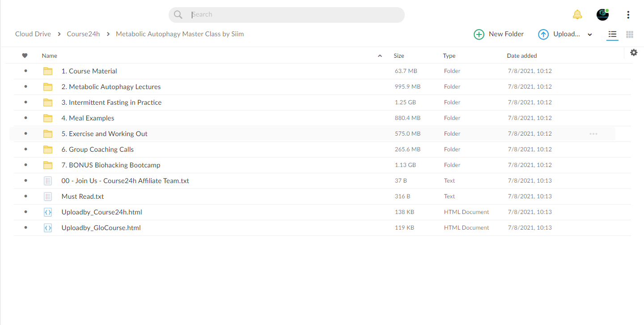Select 5. Exercise and Working Out name

pyautogui.click(x=105, y=134)
